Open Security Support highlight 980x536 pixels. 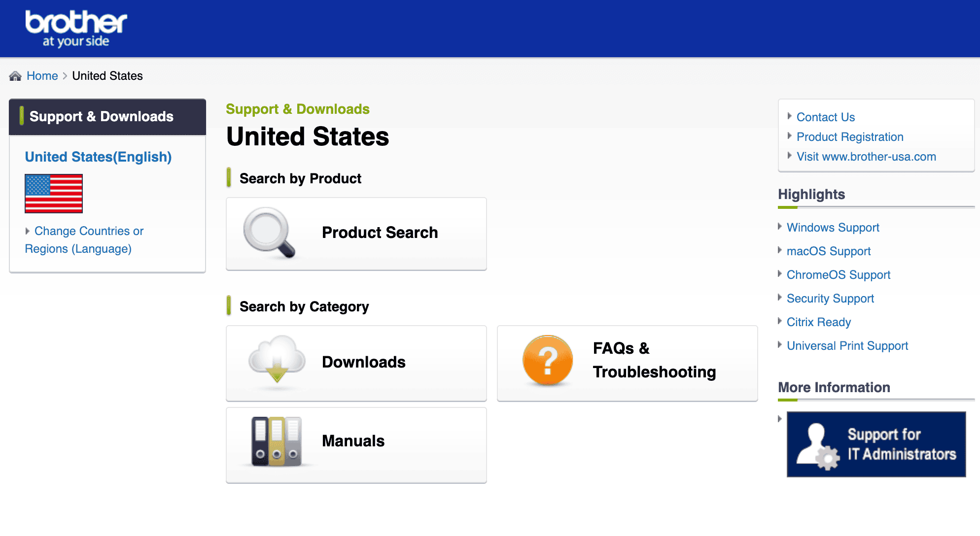click(x=830, y=299)
